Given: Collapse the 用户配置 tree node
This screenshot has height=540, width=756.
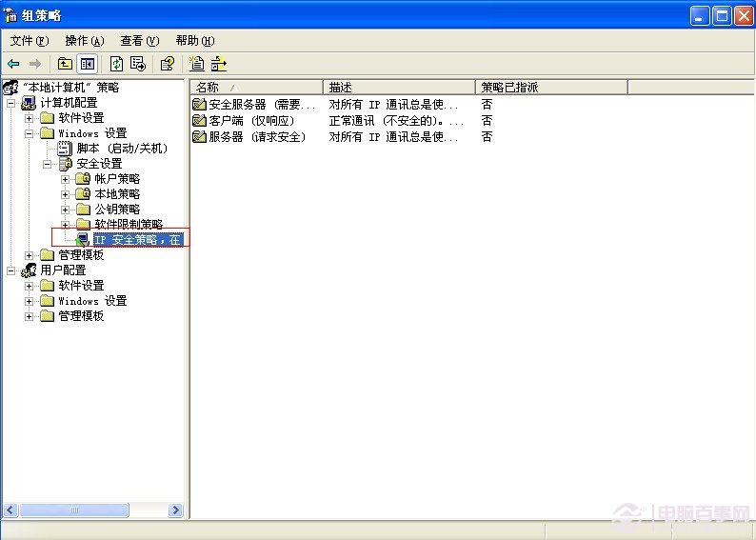Looking at the screenshot, I should click(11, 270).
